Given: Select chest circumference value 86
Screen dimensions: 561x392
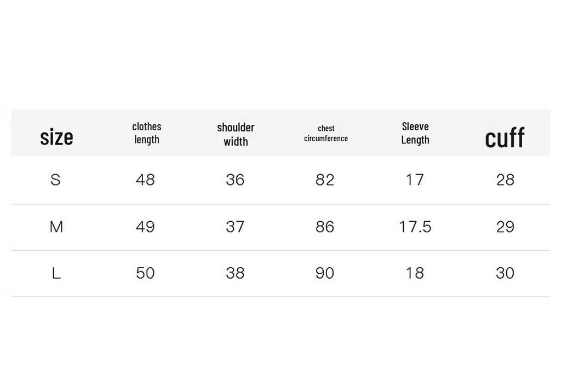Looking at the screenshot, I should click(x=325, y=227).
